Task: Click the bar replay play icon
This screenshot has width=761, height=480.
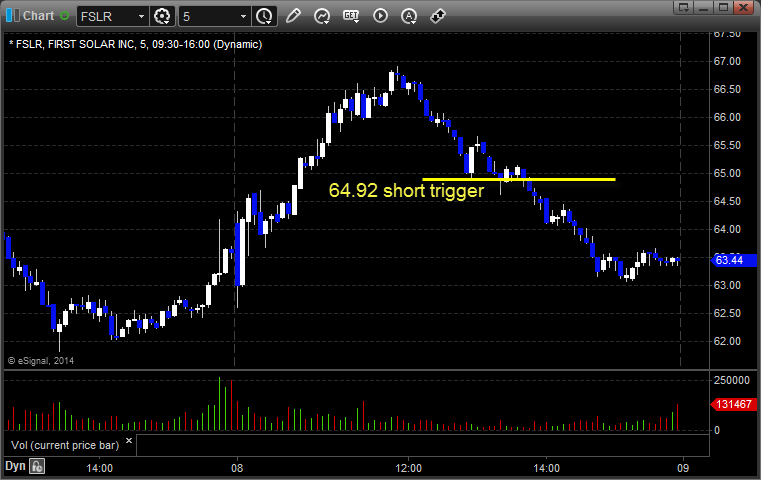Action: (x=380, y=16)
